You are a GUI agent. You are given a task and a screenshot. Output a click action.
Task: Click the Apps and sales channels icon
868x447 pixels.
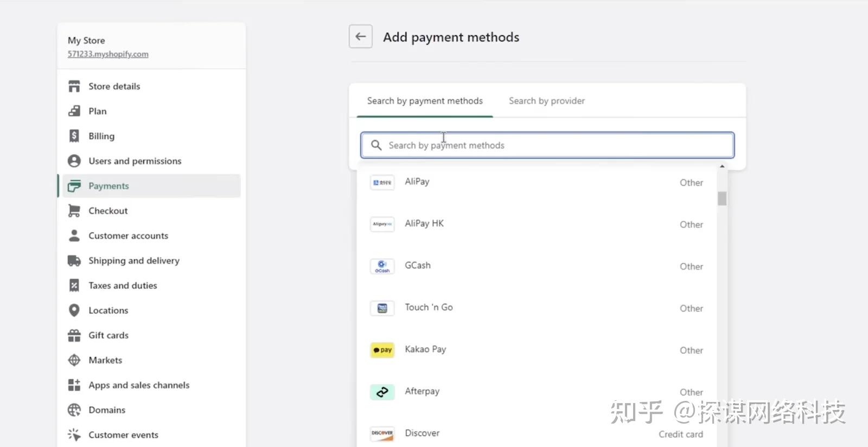tap(74, 385)
